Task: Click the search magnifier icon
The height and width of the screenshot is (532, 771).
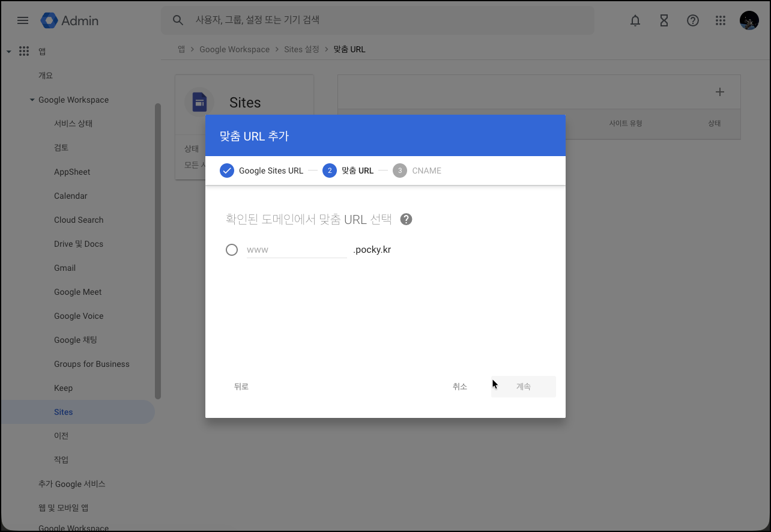Action: pyautogui.click(x=178, y=20)
